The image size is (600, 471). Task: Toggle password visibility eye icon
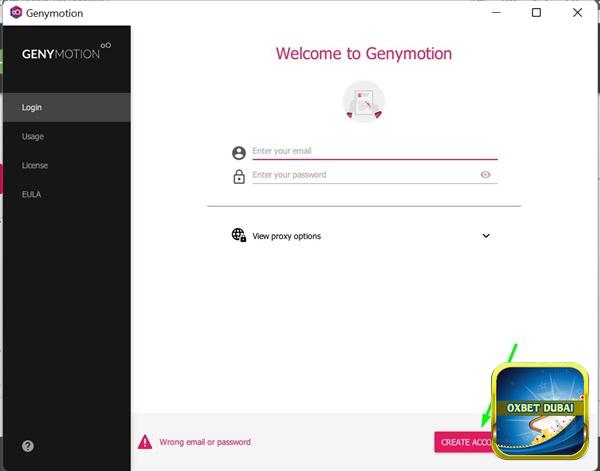485,175
